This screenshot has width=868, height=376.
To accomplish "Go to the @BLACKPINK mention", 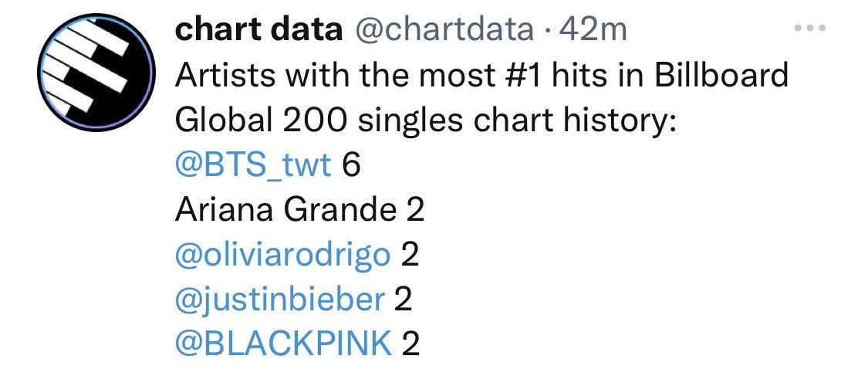I will (x=283, y=344).
